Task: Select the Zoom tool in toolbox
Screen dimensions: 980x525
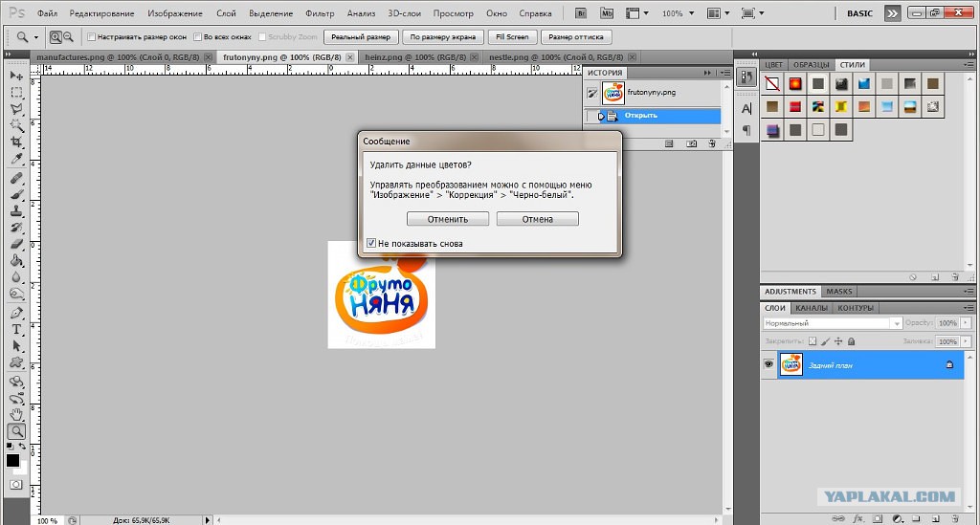Action: click(16, 430)
